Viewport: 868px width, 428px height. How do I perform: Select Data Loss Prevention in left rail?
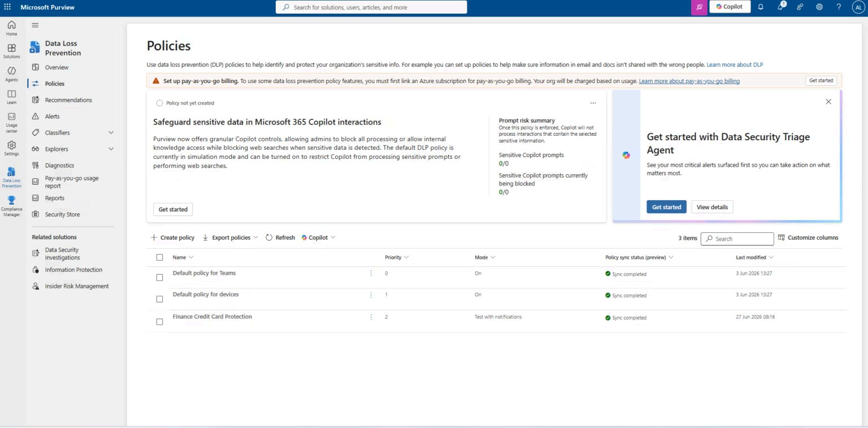tap(11, 177)
